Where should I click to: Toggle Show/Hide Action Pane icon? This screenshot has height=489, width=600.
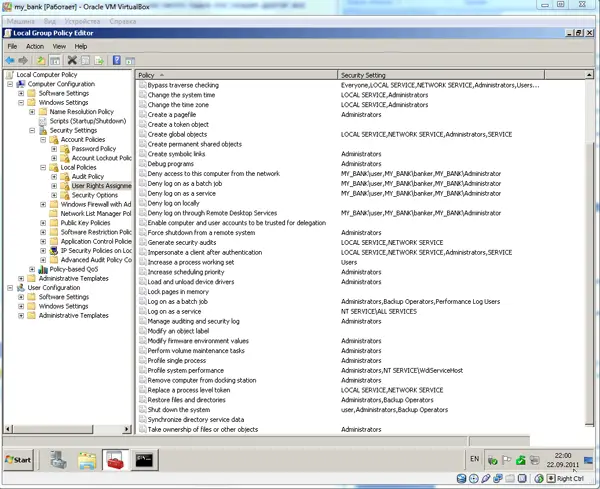(x=130, y=60)
